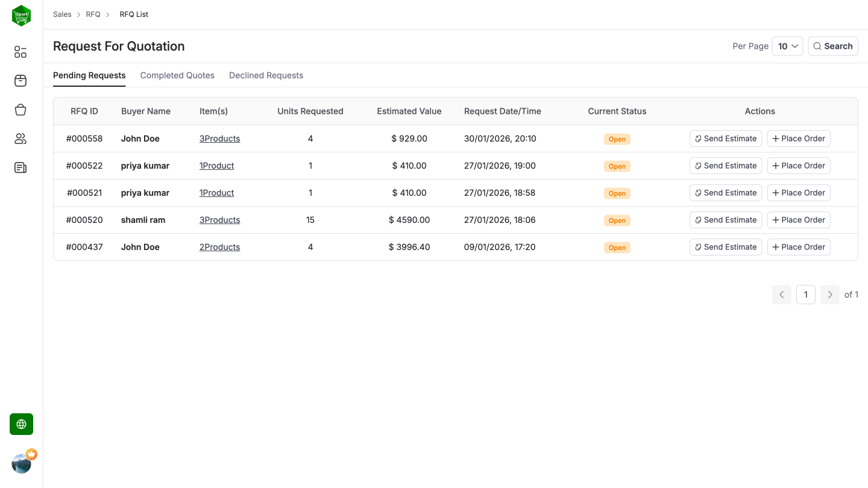
Task: Open Reports via the document icon
Action: point(20,167)
